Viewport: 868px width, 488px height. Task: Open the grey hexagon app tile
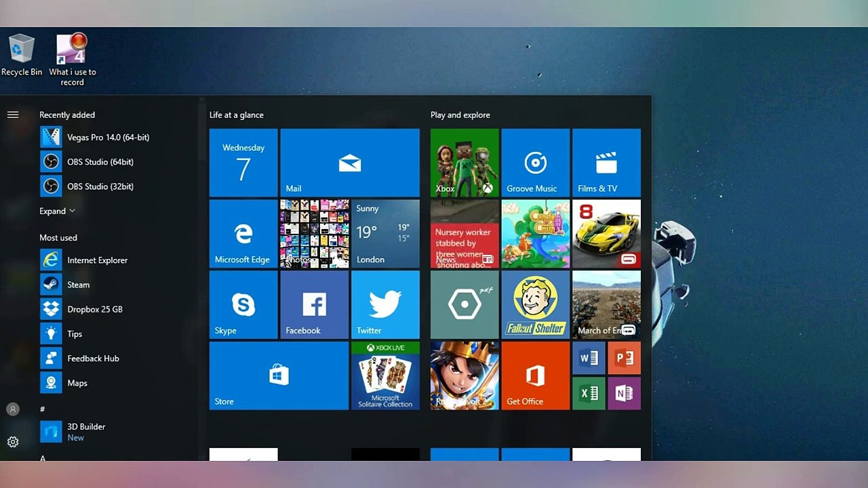(x=465, y=304)
